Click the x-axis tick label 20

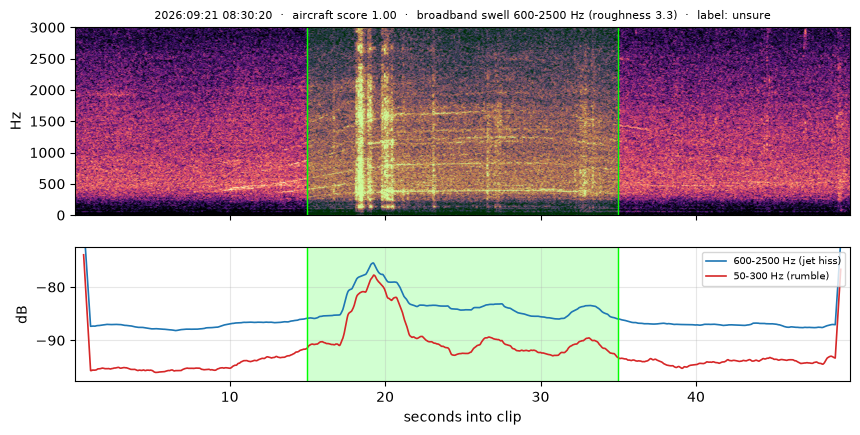point(386,396)
